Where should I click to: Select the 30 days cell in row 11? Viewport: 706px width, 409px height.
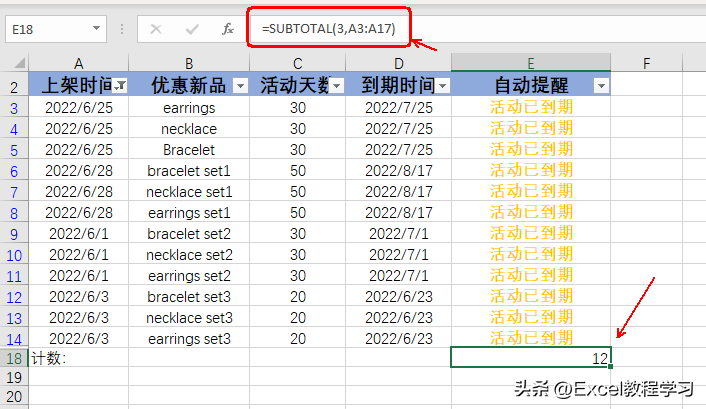click(x=298, y=276)
